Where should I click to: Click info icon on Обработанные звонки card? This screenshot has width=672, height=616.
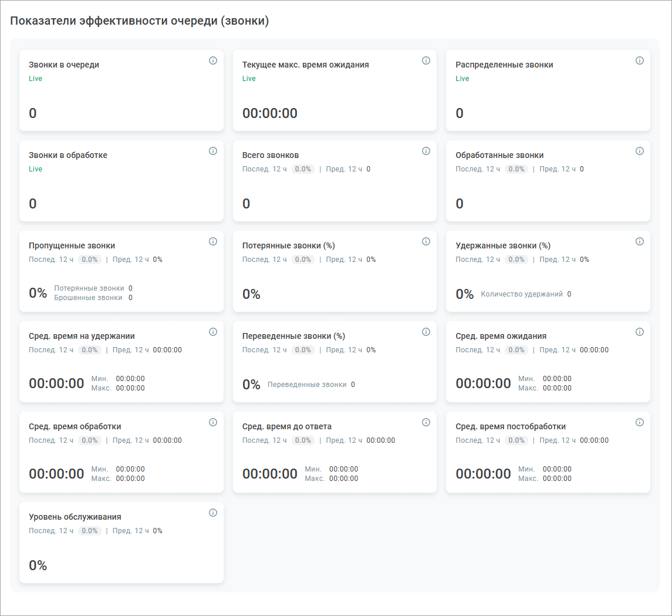pos(640,151)
